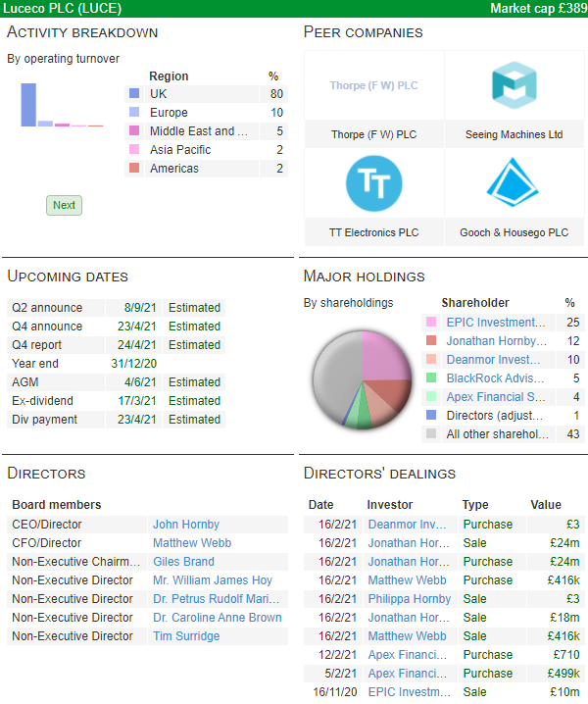Open Jonathan Hor sale worth £18m
The image size is (588, 704).
(409, 618)
